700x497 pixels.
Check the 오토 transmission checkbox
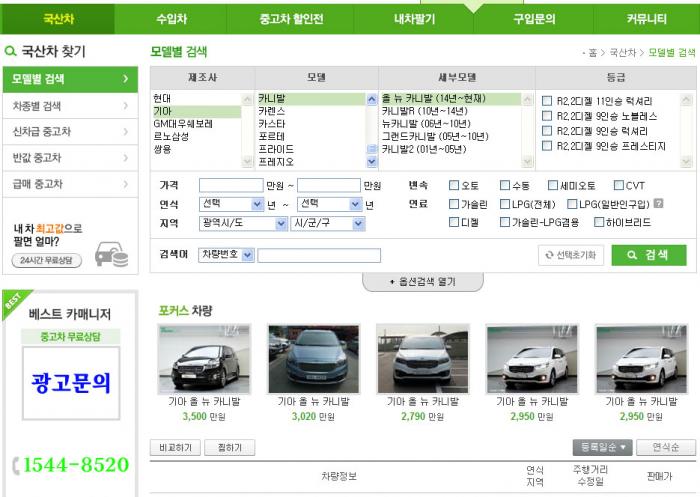(454, 185)
